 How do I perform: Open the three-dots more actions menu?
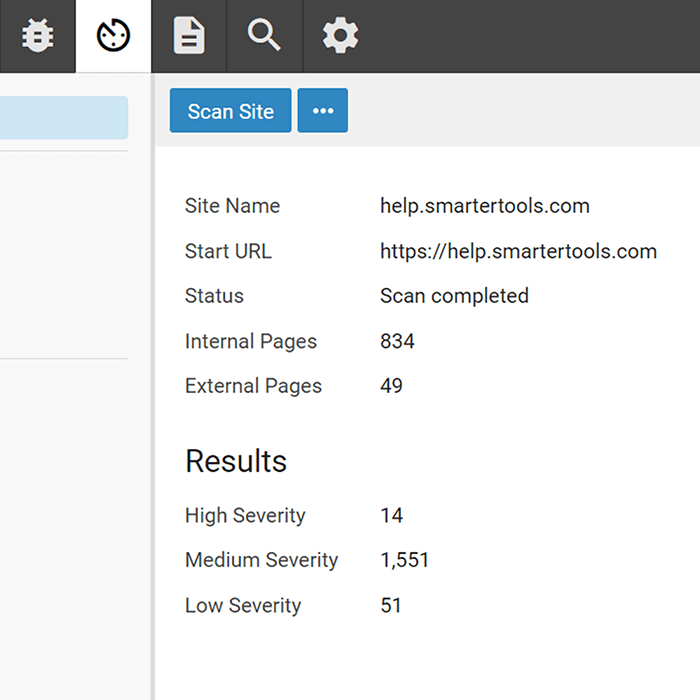click(323, 111)
